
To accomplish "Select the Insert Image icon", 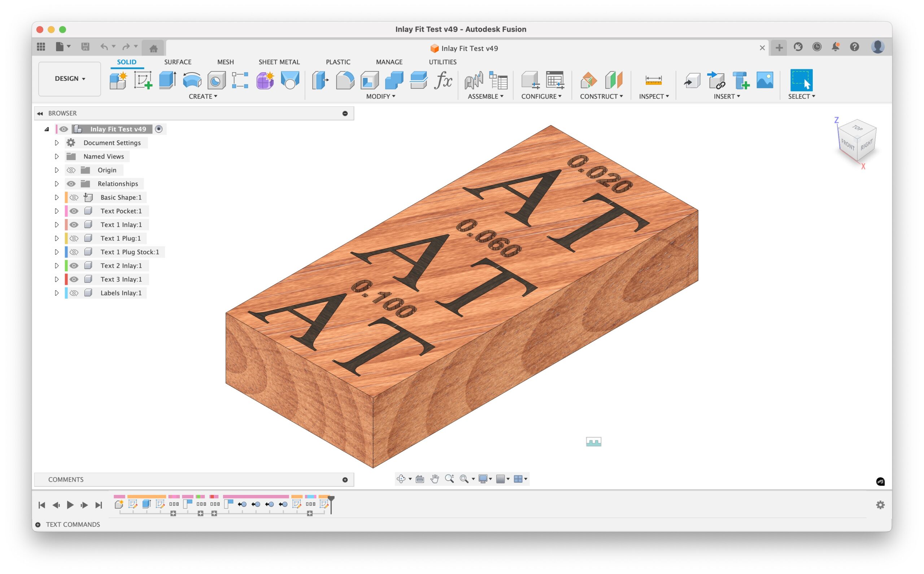I will pyautogui.click(x=764, y=80).
